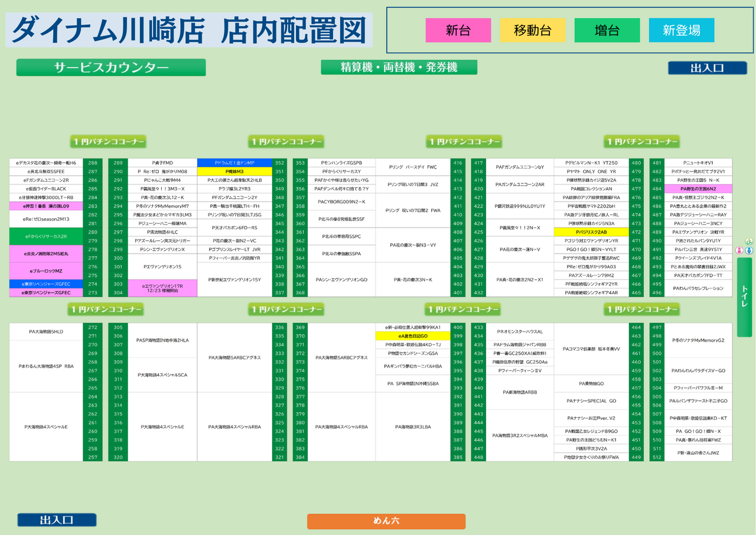Screen dimensions: 756x535
Task: Click the green トイレ vertical sign
Action: point(745,296)
